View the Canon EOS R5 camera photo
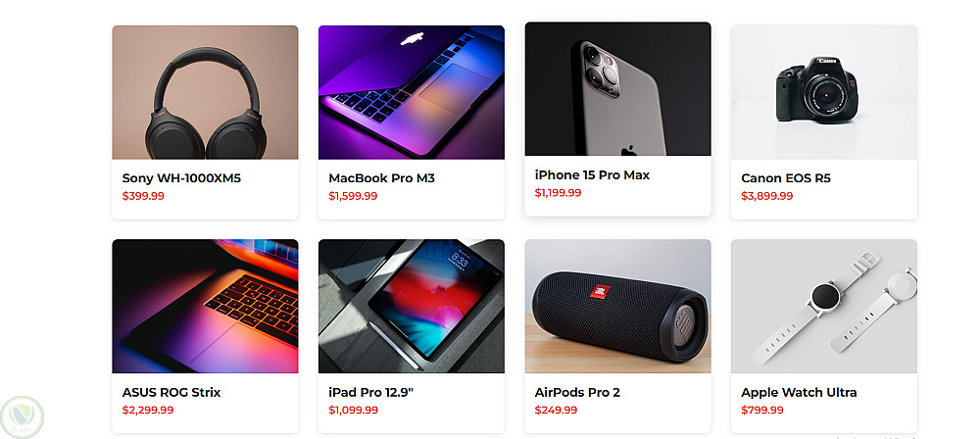This screenshot has height=439, width=980. coord(824,92)
